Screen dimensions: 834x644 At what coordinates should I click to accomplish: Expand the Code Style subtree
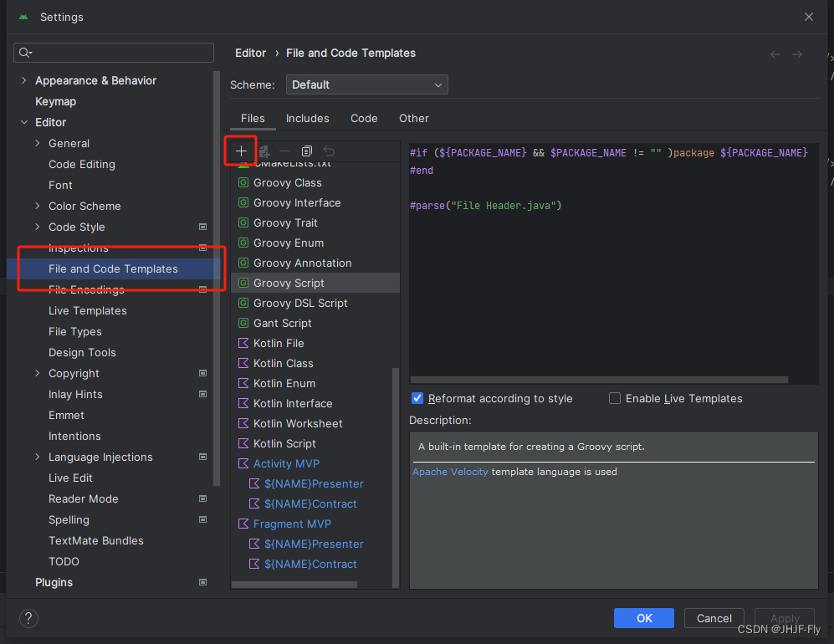(x=38, y=227)
